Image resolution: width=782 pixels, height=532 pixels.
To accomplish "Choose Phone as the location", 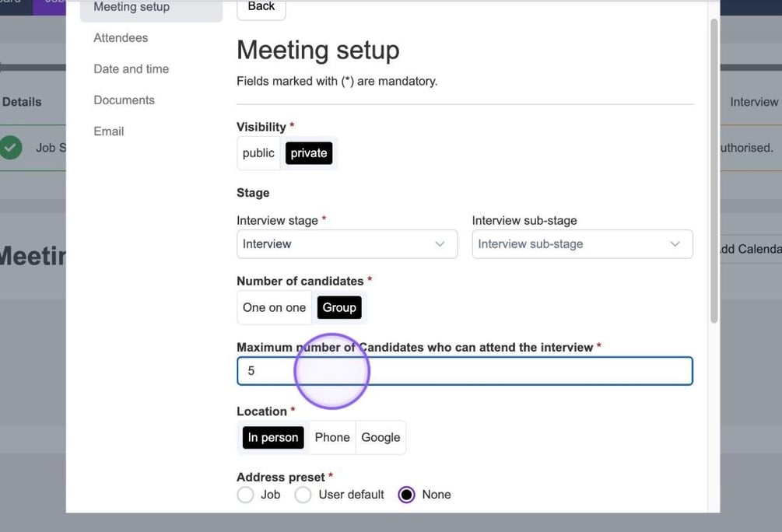I will 332,438.
